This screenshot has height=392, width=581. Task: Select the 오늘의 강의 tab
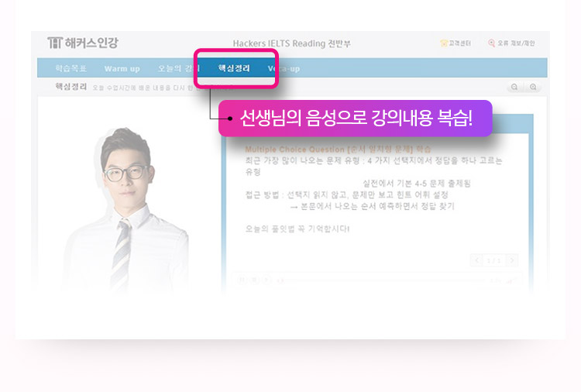tap(179, 68)
